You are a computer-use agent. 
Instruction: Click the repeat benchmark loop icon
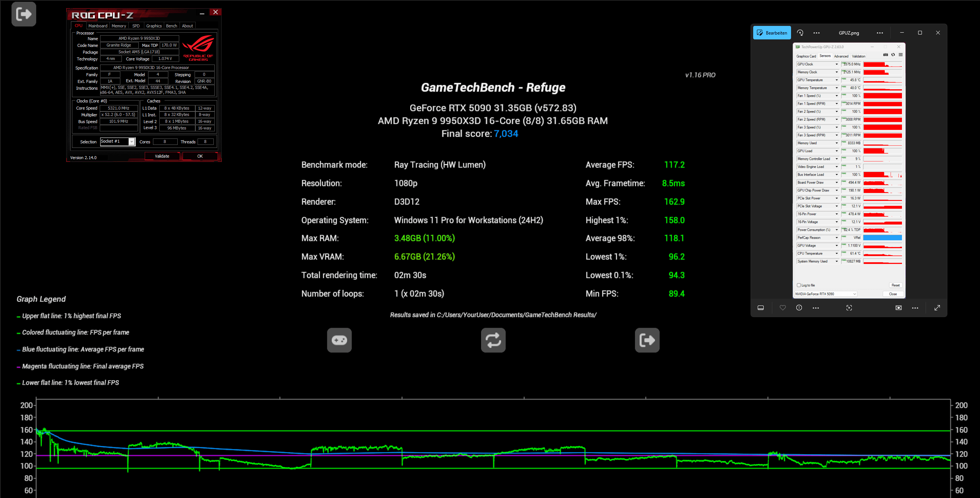tap(493, 340)
